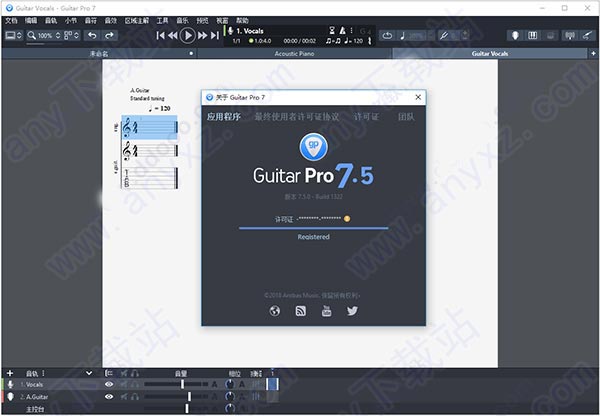
Task: Click the microphone icon beside 1. Vocals
Action: (x=231, y=31)
